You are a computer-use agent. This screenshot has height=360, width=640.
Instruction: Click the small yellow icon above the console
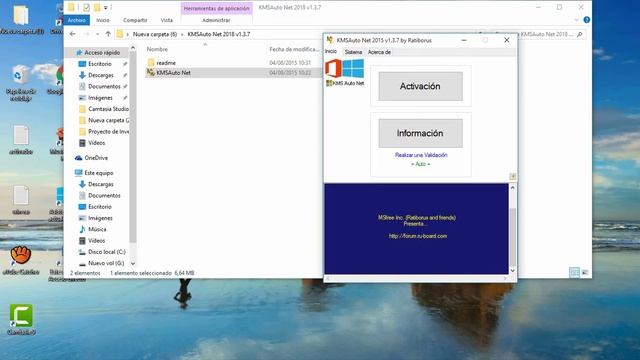click(x=513, y=176)
